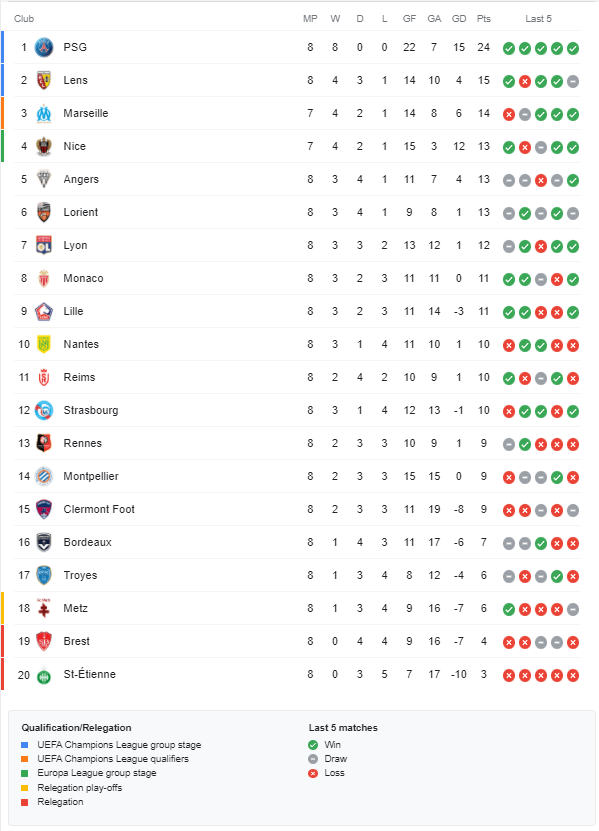Click the Marseille club logo

coord(44,113)
